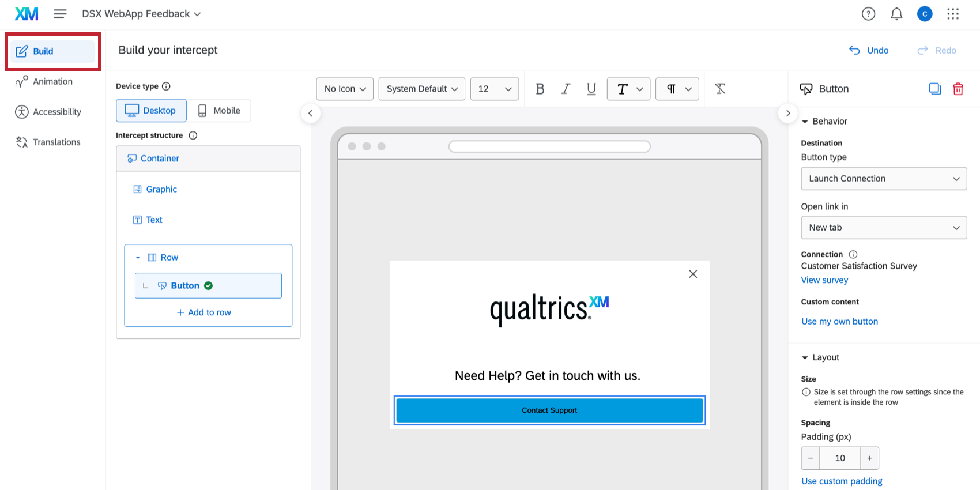
Task: Open the No Icon dropdown
Action: pos(345,89)
